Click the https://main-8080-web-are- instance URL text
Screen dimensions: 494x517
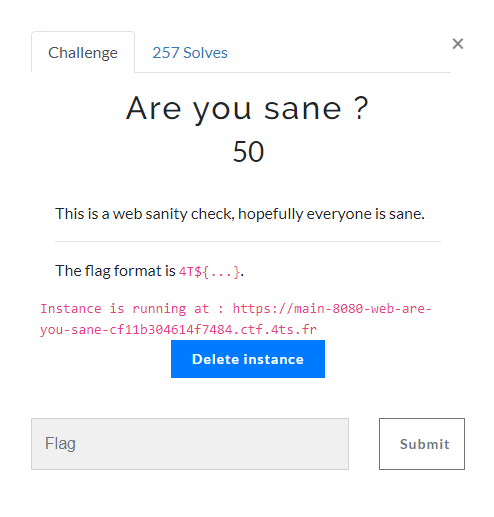pos(332,309)
